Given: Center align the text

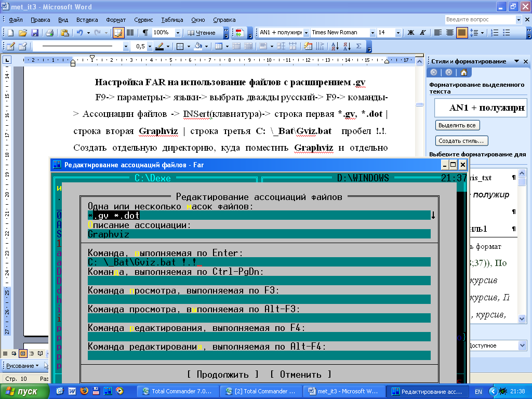Looking at the screenshot, I should point(450,33).
